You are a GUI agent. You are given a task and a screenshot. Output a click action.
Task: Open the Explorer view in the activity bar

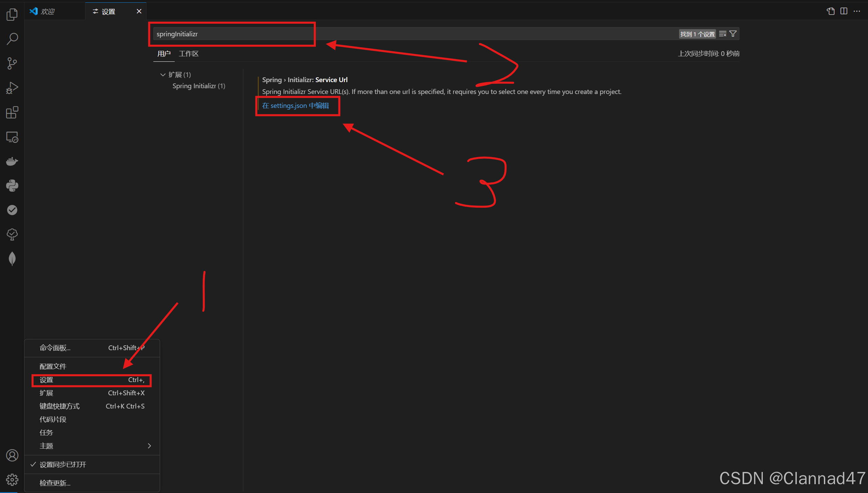click(x=12, y=14)
